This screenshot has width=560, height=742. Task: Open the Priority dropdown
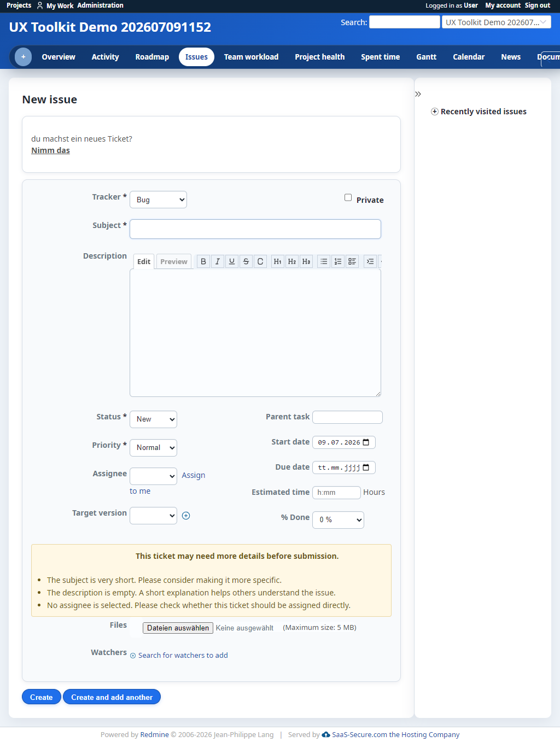tap(153, 448)
